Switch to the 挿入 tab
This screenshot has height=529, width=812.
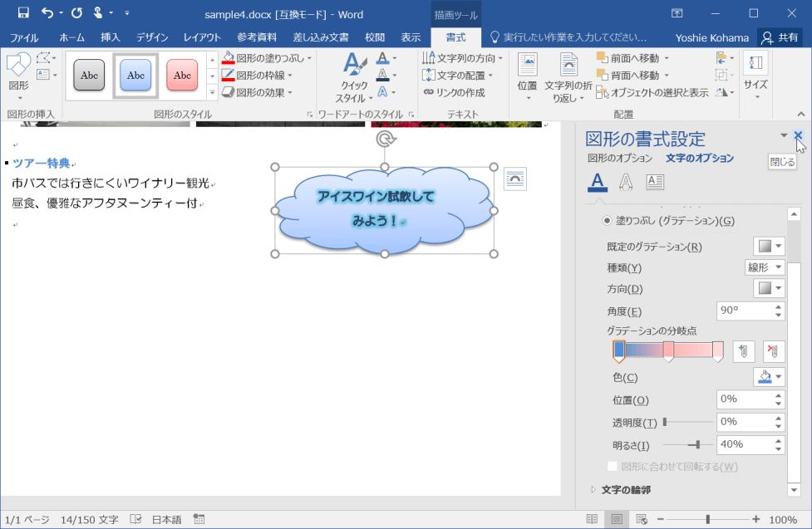[111, 37]
